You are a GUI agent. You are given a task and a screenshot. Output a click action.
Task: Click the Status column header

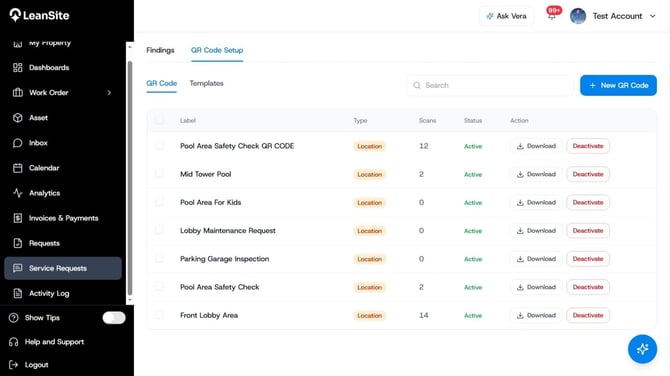coord(473,120)
